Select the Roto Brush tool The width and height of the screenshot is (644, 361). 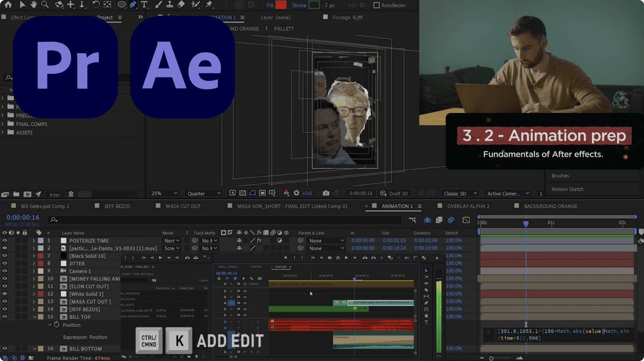195,5
